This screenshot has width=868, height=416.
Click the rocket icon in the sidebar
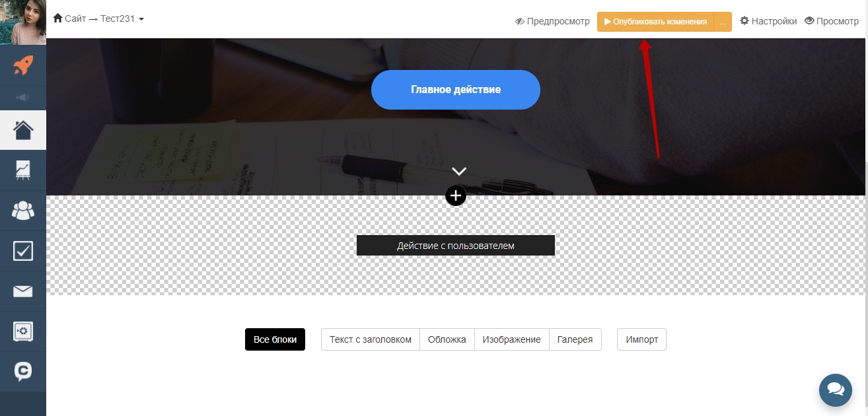click(x=23, y=65)
